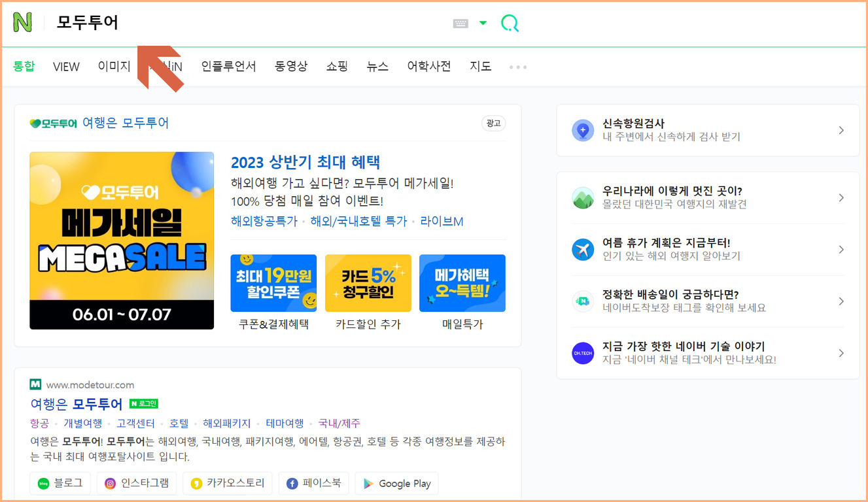868x502 pixels.
Task: Click the mountain icon for 우리나라 여행지
Action: (x=582, y=197)
